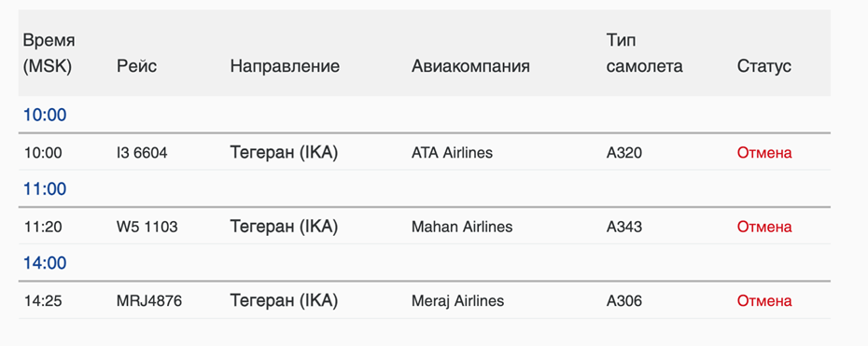
Task: Select flight W5 1103
Action: click(147, 227)
